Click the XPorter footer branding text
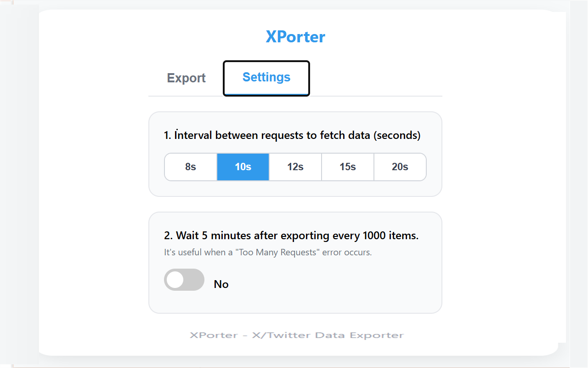 (297, 335)
